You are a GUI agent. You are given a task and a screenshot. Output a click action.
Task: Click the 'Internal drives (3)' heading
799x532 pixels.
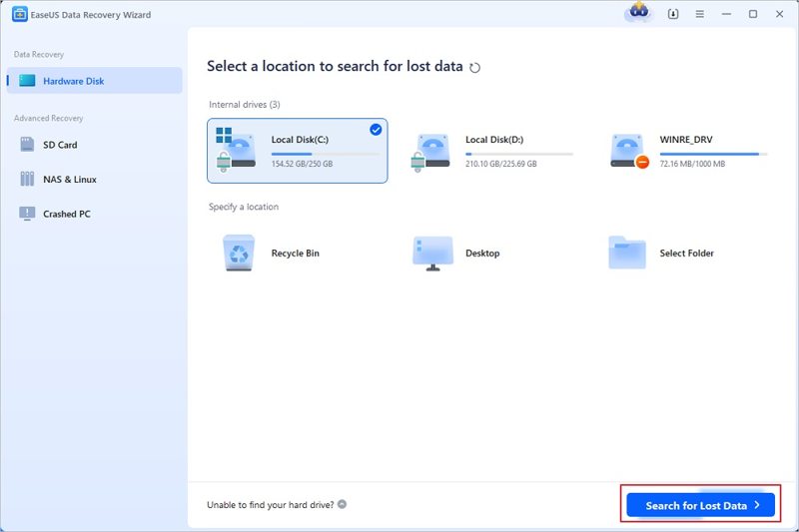(x=244, y=105)
